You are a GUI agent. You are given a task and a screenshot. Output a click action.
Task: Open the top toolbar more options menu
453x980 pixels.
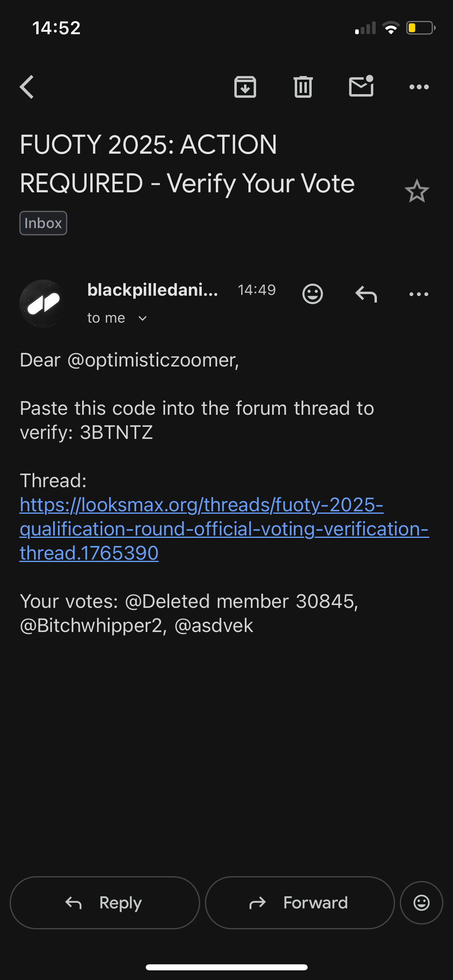click(x=419, y=87)
